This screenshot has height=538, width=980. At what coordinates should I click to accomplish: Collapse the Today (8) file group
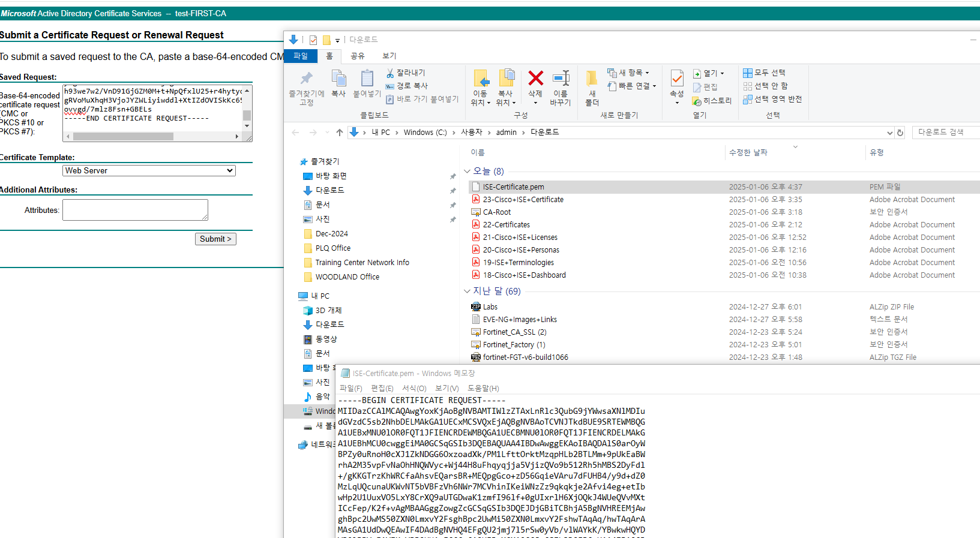(467, 172)
